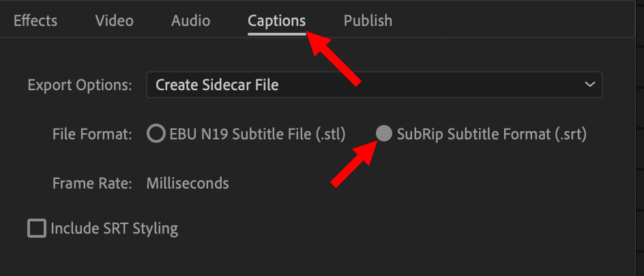Viewport: 644px width, 276px height.
Task: Enable the Include SRT Styling checkbox
Action: (36, 228)
